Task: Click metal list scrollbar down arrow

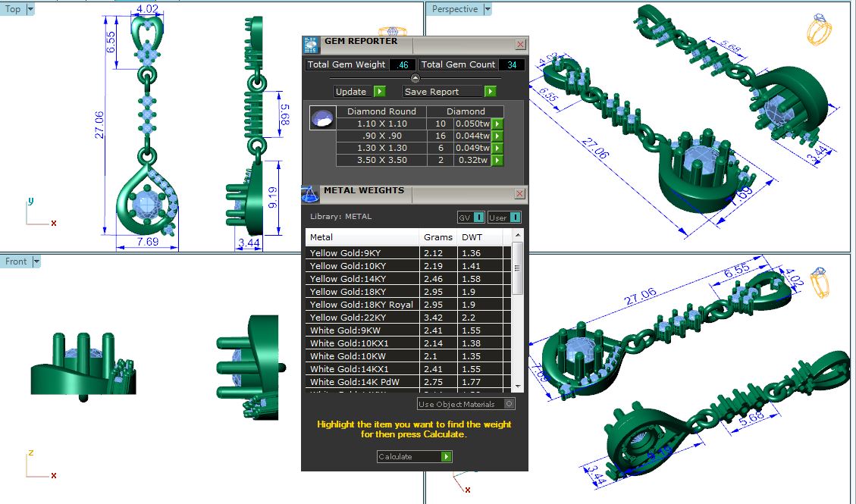Action: point(518,387)
